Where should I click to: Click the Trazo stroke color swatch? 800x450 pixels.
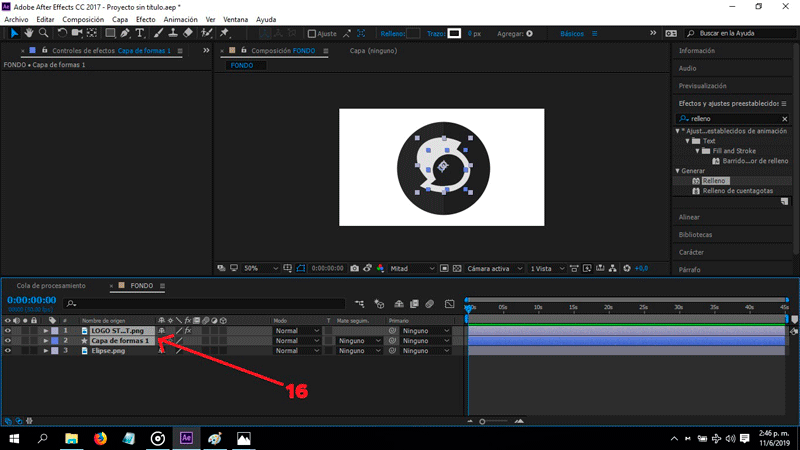[454, 33]
